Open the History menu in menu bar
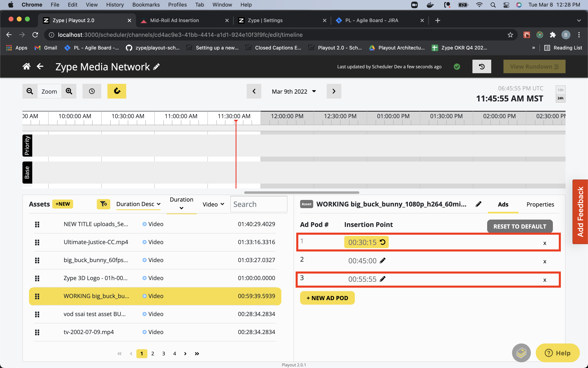 pyautogui.click(x=115, y=5)
